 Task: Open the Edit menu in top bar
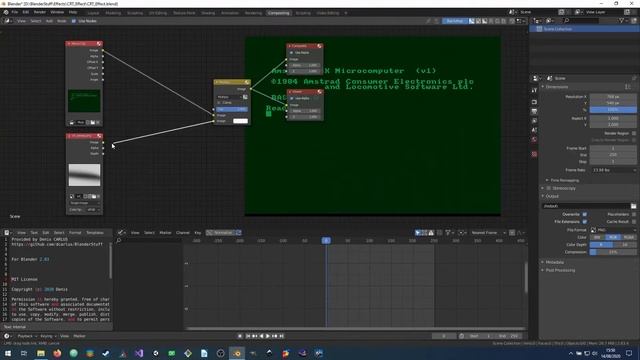pyautogui.click(x=26, y=13)
